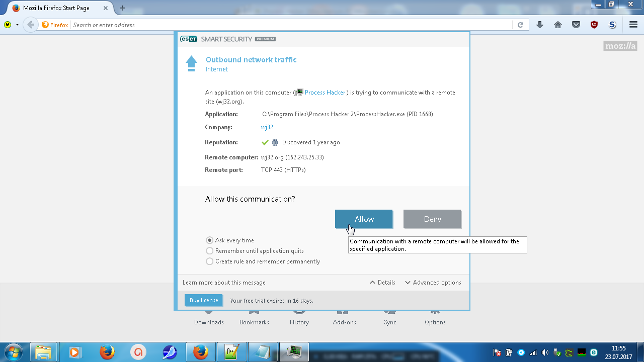This screenshot has width=644, height=362.
Task: Open Windows Explorer from the taskbar
Action: tap(44, 352)
